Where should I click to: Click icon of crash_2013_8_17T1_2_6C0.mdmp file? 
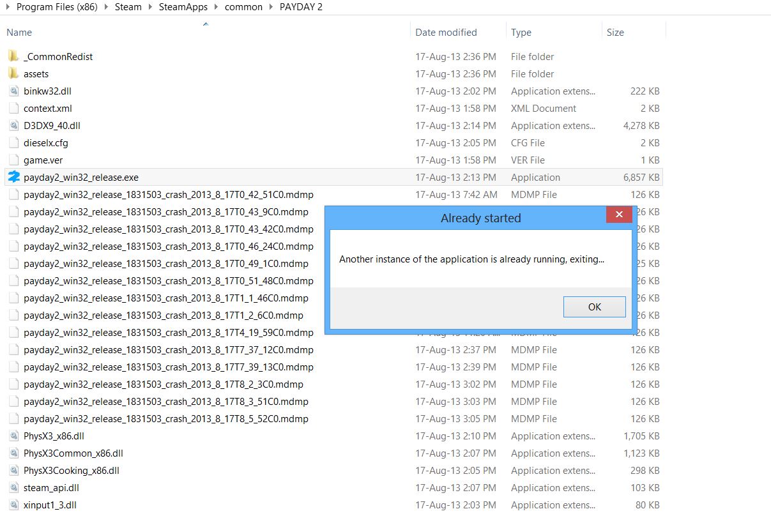coord(13,315)
